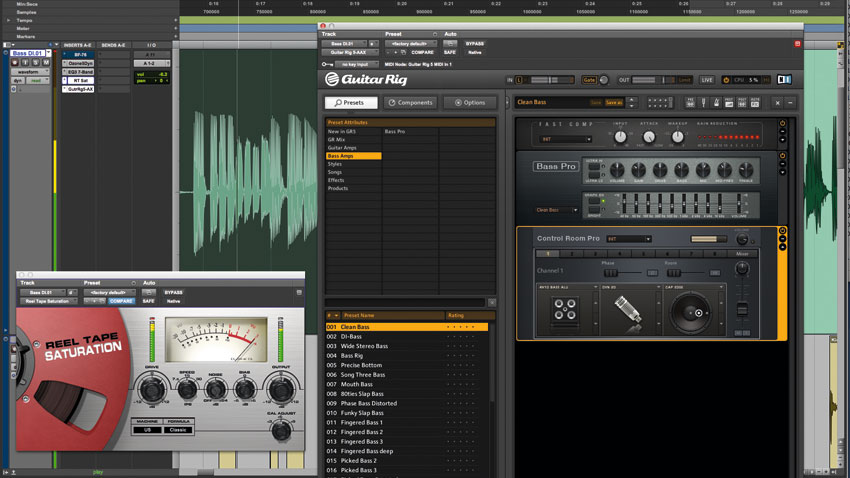Open Fast Comp INIT preset dropdown
Image resolution: width=850 pixels, height=478 pixels.
click(x=565, y=139)
